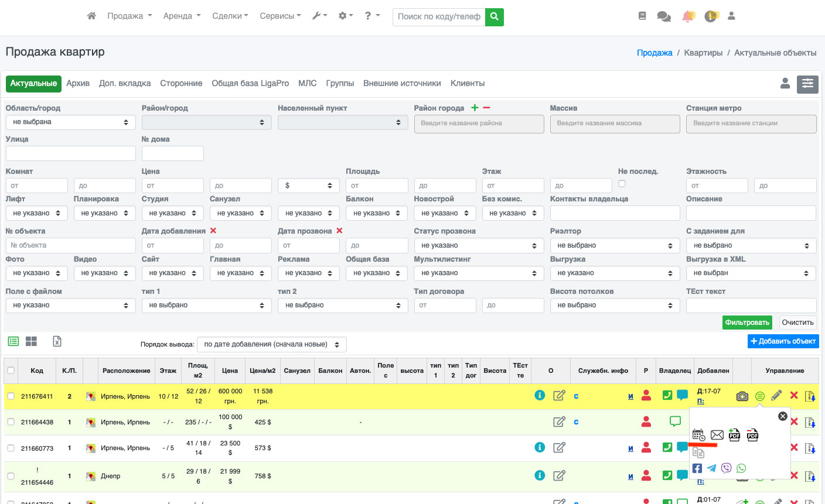Click the notification bell icon
Screen dimensions: 825x504
[688, 16]
